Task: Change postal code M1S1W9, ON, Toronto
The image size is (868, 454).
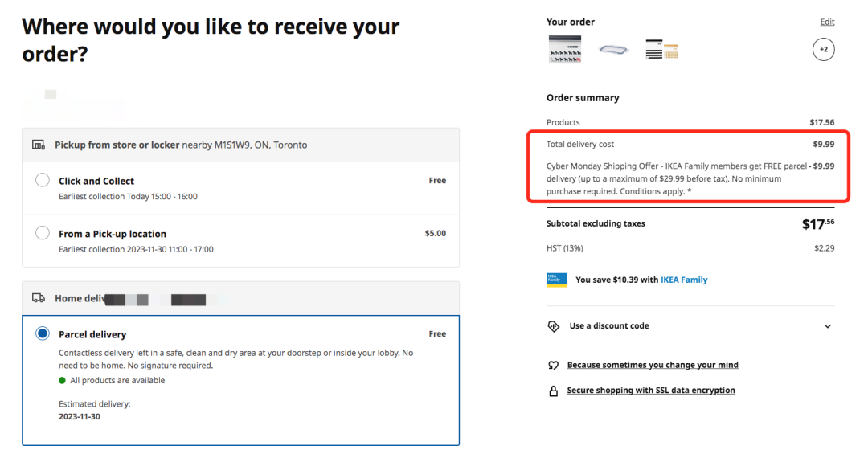Action: coord(260,145)
